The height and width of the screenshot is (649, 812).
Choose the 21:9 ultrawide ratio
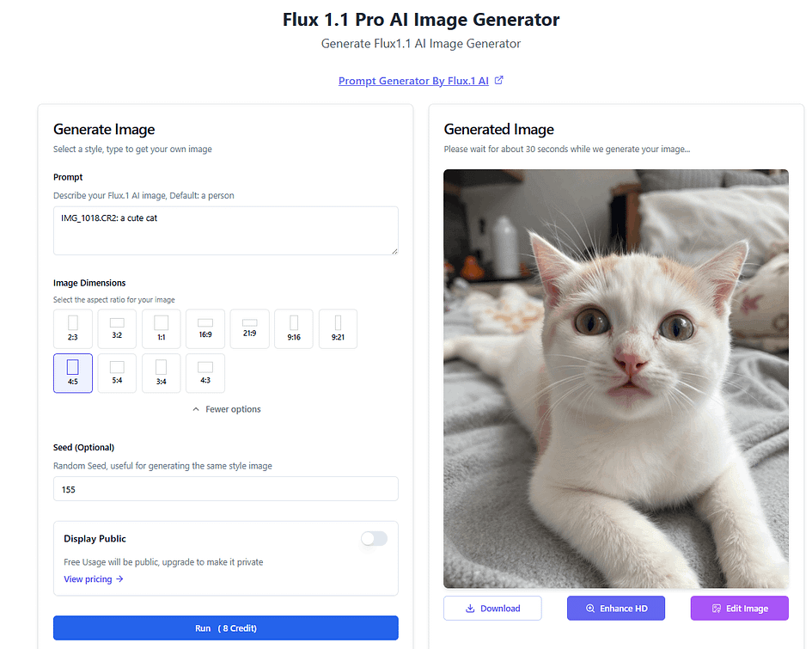(249, 329)
